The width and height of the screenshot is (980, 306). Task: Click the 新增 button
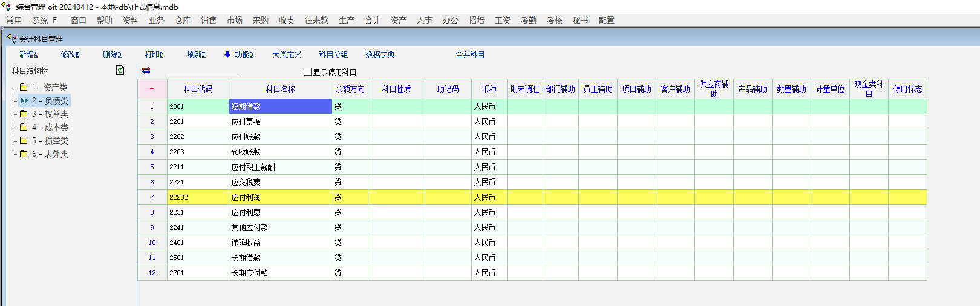coord(28,54)
